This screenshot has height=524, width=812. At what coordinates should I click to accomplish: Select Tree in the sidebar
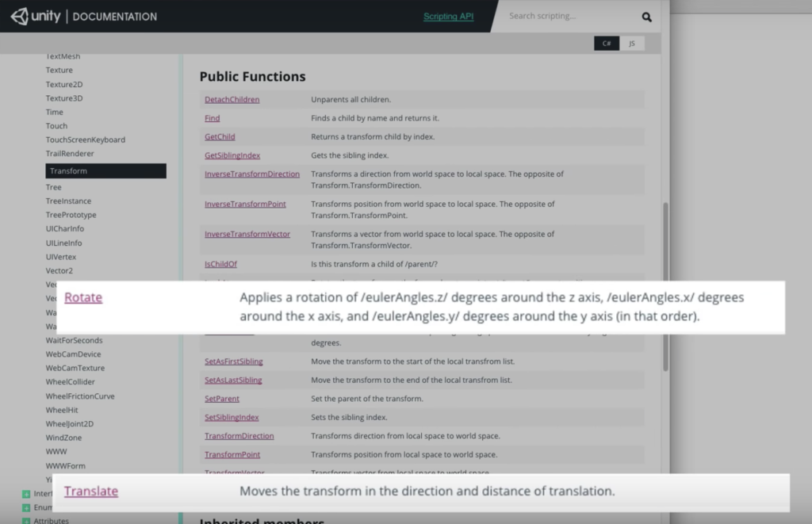point(53,187)
